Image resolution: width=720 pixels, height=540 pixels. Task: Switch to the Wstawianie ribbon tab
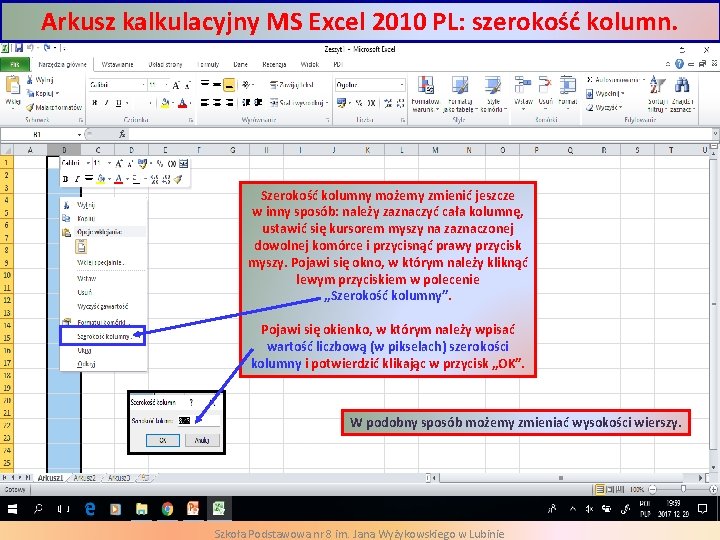click(118, 65)
